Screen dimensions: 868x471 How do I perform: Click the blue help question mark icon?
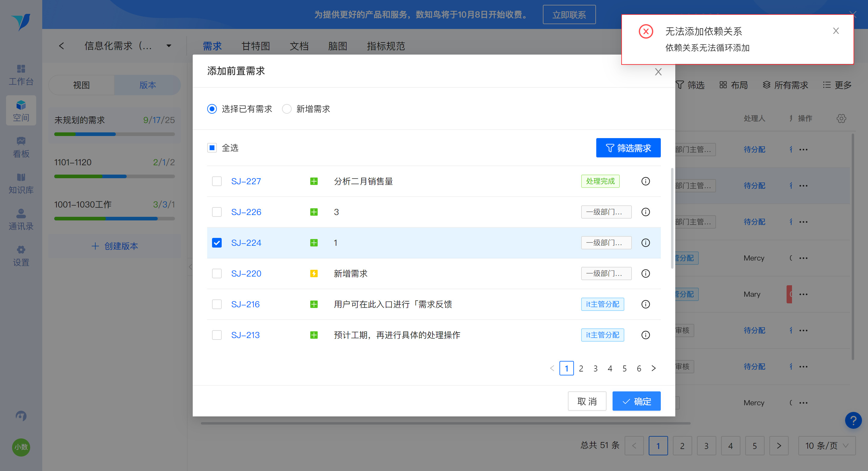853,420
